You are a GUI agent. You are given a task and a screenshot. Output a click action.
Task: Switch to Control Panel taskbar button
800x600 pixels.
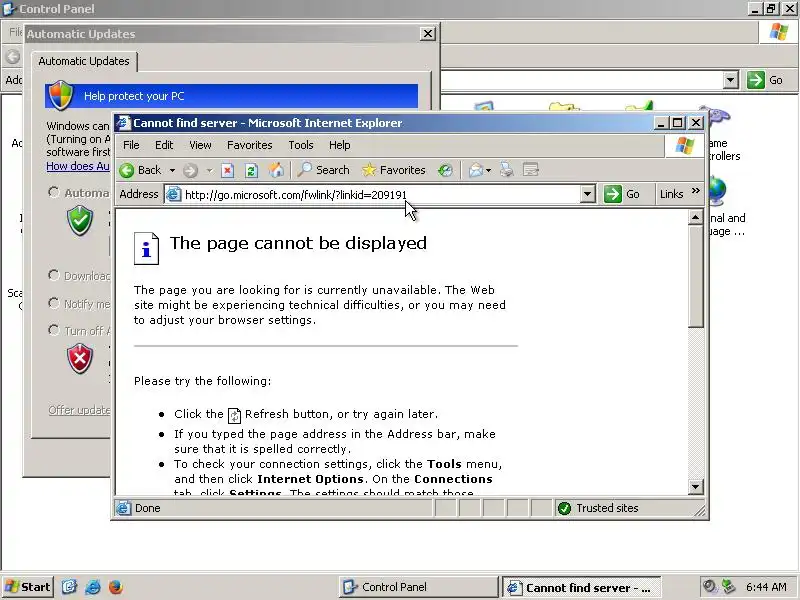click(418, 587)
